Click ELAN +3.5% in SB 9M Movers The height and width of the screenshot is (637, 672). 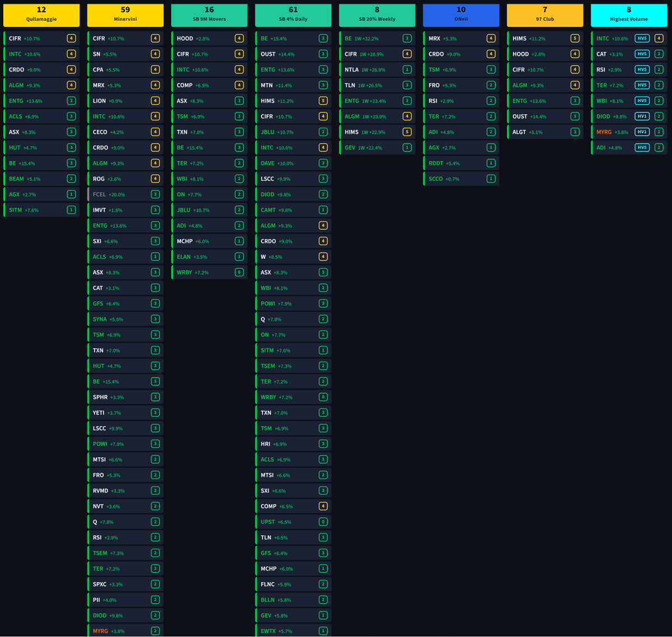[209, 257]
